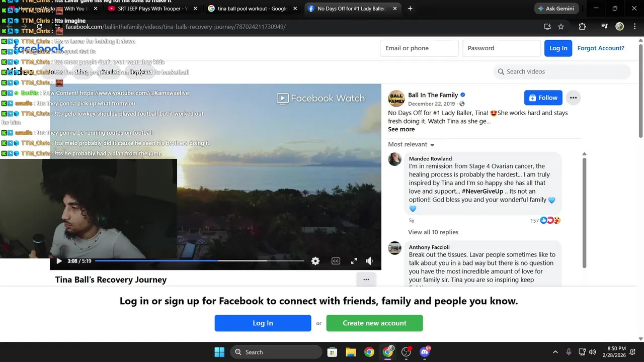Screen dimensions: 644x362
Task: Click the 5y comment timestamp
Action: [412, 220]
